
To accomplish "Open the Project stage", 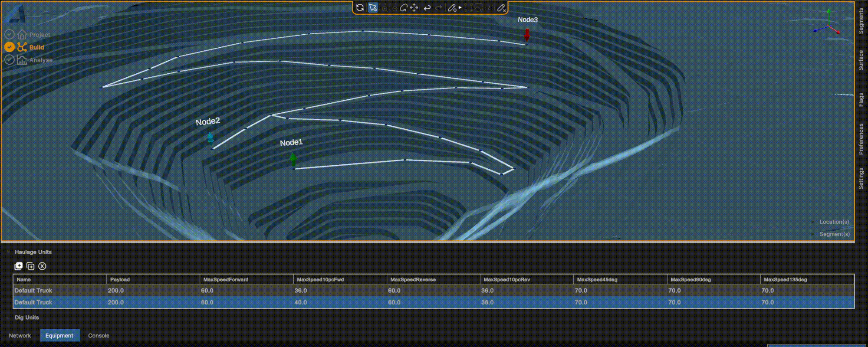I will click(x=39, y=35).
